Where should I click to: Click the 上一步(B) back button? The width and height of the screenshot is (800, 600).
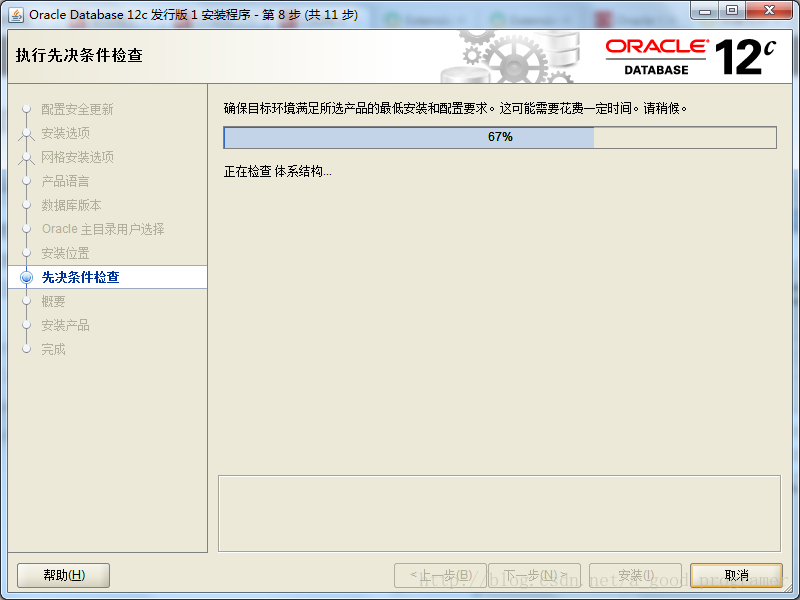[x=440, y=575]
